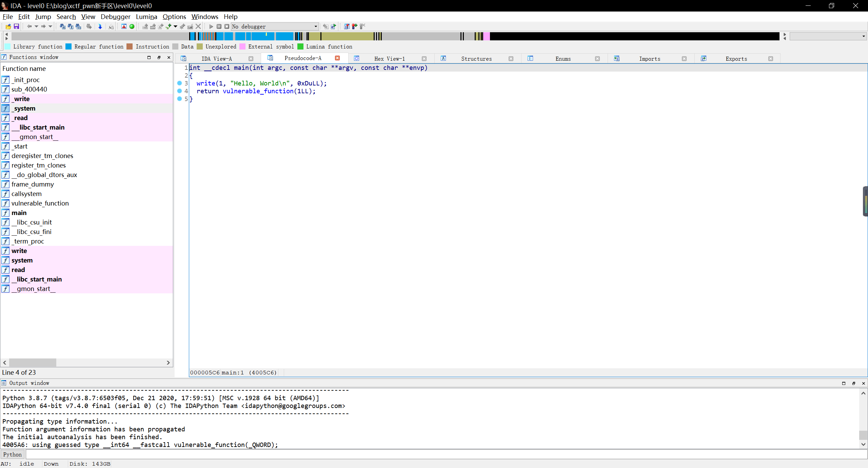This screenshot has width=868, height=468.
Task: Toggle breakpoint dot on line 4
Action: pyautogui.click(x=180, y=91)
